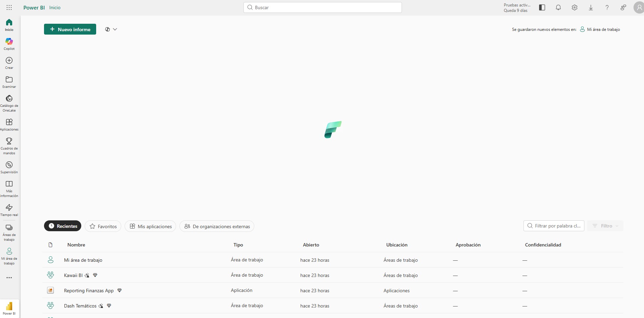Image resolution: width=644 pixels, height=318 pixels.
Task: Open the user account avatar
Action: tap(639, 7)
